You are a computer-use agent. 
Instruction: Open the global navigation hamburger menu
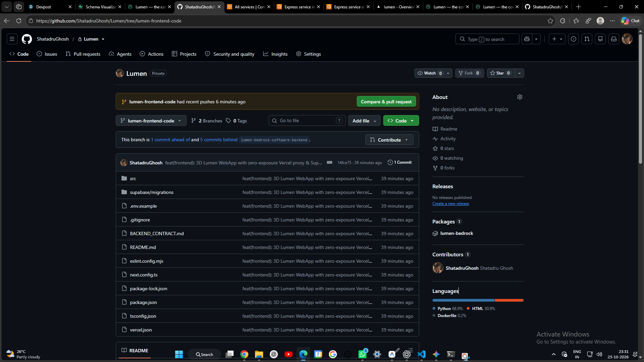click(12, 39)
